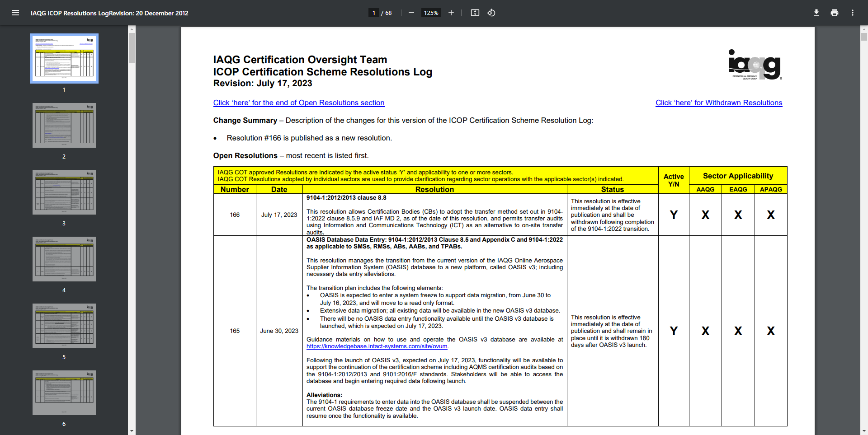
Task: Click the 'Sector Applicability' header
Action: click(738, 176)
